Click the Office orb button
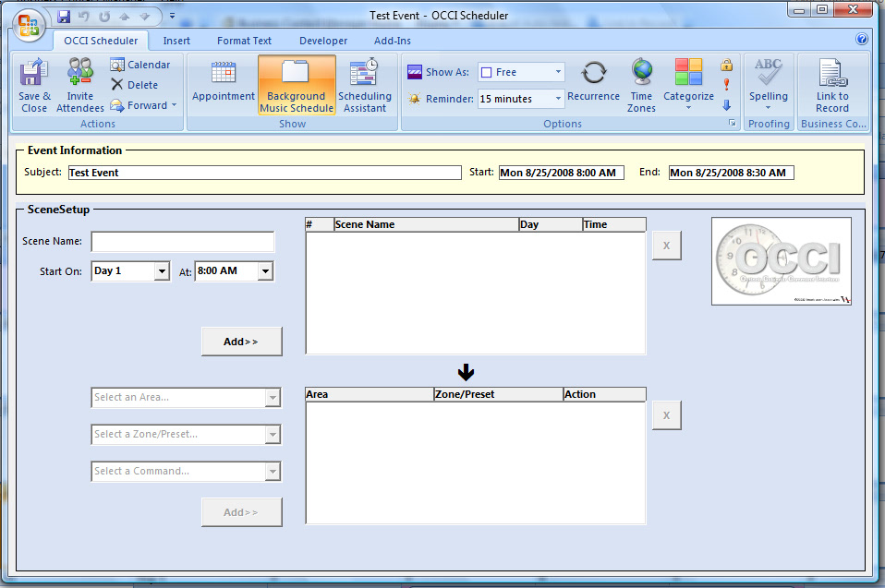885x588 pixels. point(29,25)
